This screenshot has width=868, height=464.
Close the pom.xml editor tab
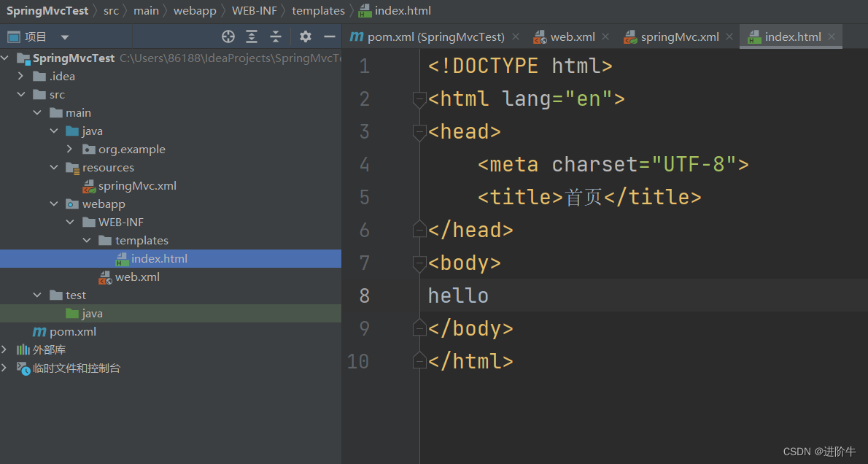tap(516, 37)
